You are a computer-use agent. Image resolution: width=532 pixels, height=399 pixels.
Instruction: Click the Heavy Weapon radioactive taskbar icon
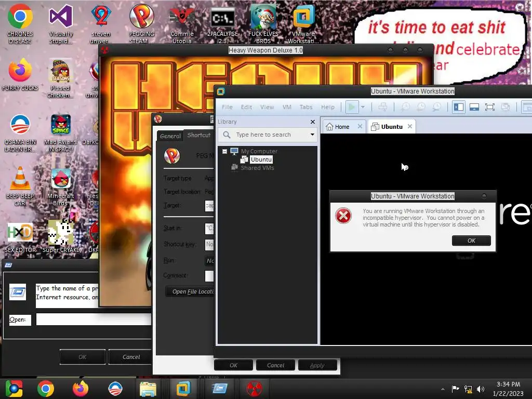tap(254, 389)
